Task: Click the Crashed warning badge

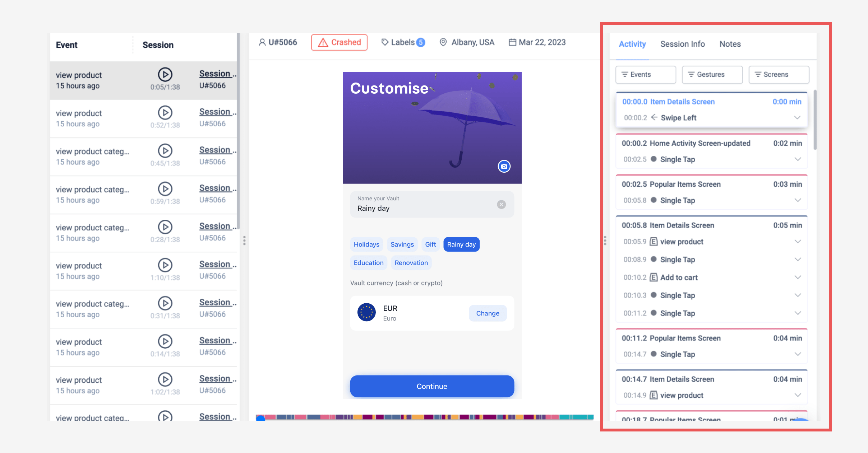Action: point(339,42)
